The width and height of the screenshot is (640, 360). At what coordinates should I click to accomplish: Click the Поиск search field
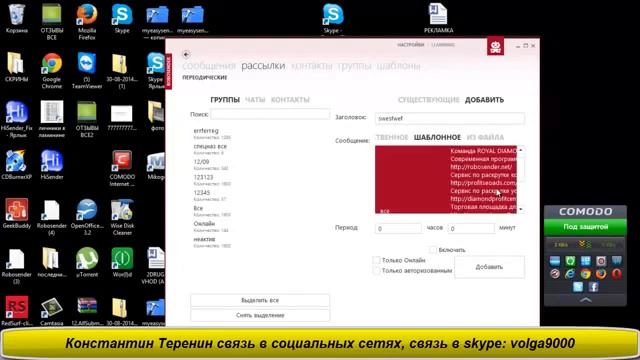tap(270, 114)
